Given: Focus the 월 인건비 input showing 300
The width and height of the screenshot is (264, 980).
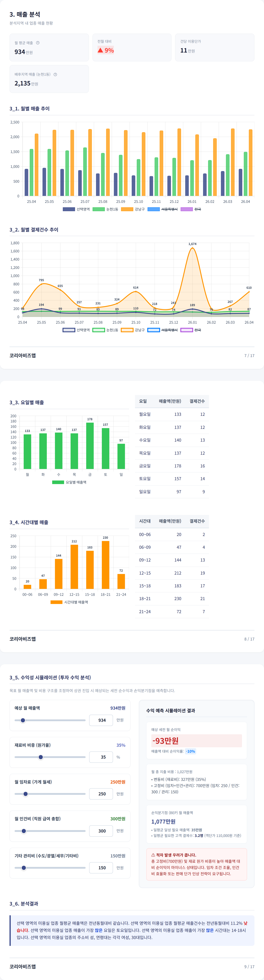Looking at the screenshot, I should pyautogui.click(x=101, y=831).
